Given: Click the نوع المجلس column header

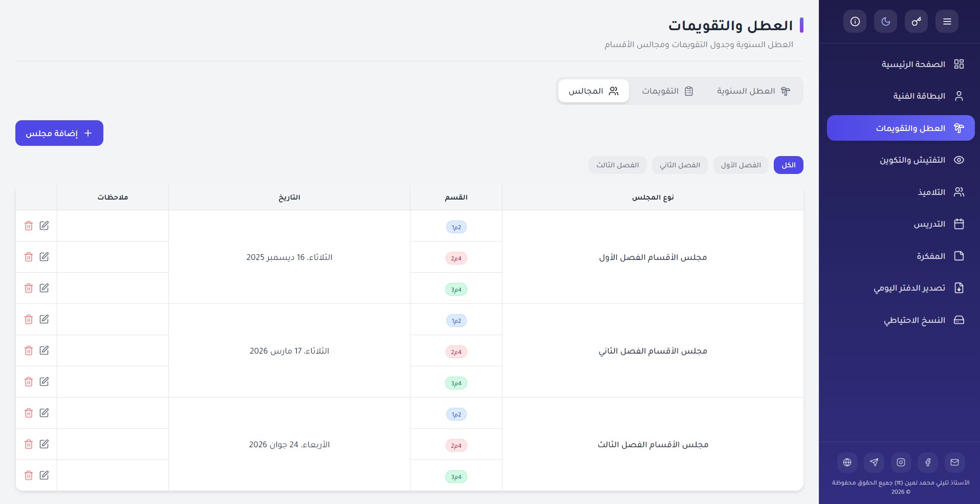Looking at the screenshot, I should (x=653, y=197).
